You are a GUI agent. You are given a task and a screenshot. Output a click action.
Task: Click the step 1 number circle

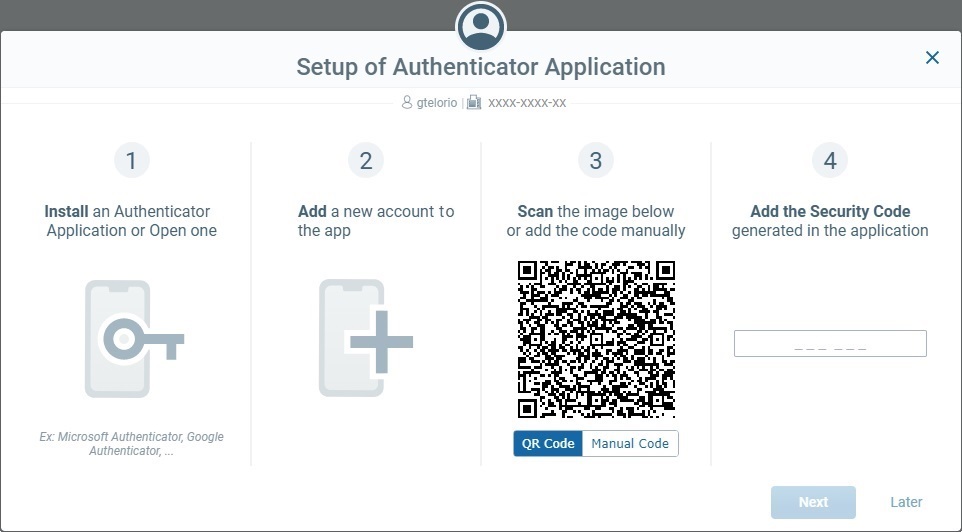[131, 160]
